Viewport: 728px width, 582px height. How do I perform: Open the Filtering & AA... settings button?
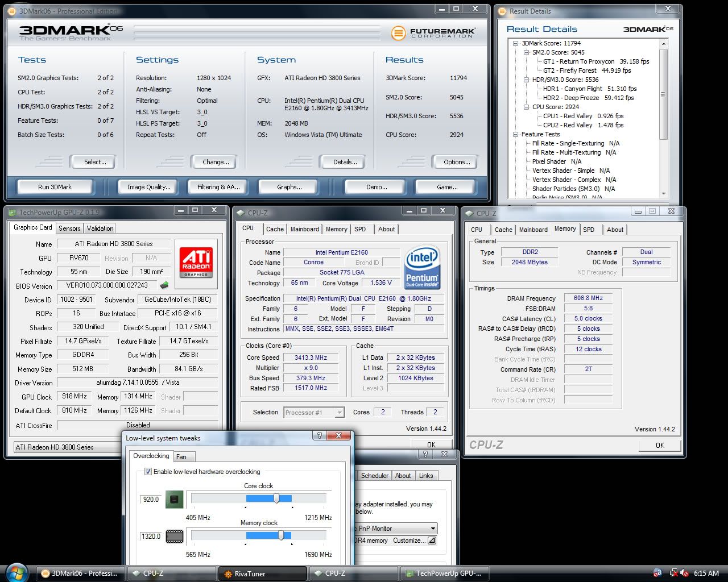(218, 187)
